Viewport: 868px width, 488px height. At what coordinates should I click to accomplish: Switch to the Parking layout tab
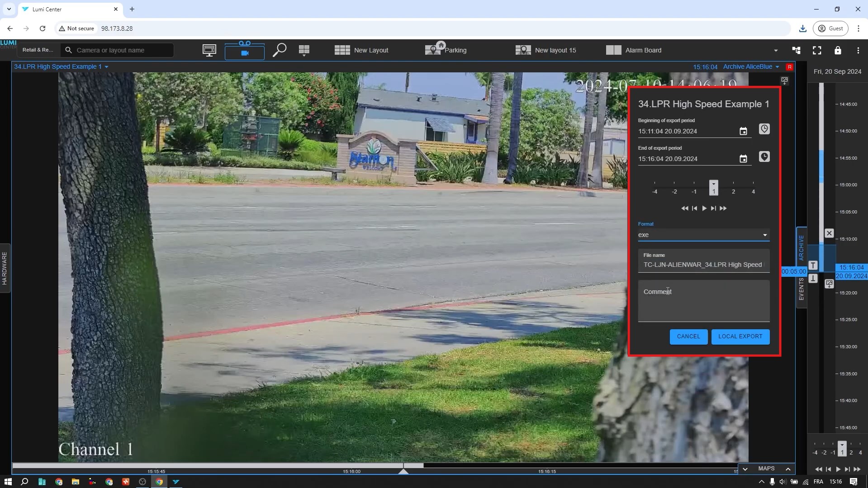coord(446,50)
